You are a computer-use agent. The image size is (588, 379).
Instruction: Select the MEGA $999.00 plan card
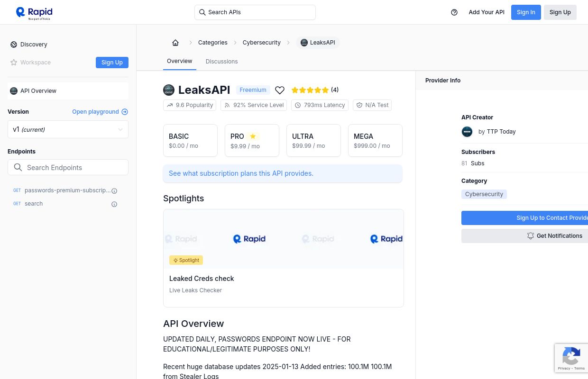pos(375,141)
